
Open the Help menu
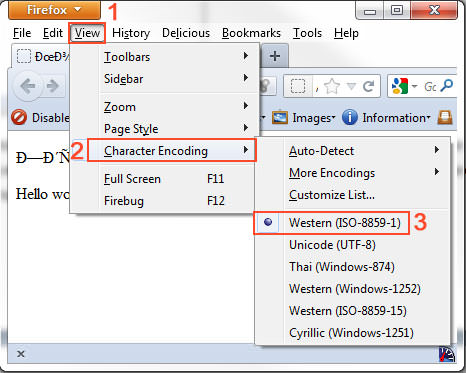346,33
